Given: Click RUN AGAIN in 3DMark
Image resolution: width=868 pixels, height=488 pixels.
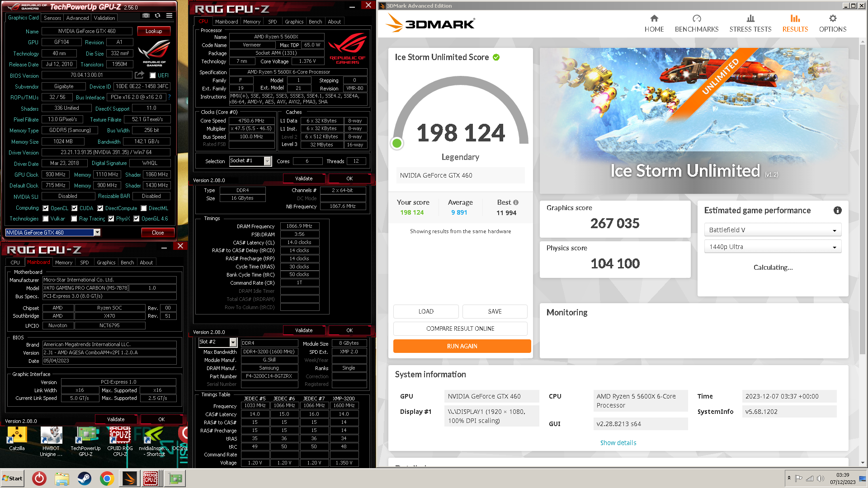Looking at the screenshot, I should pos(462,346).
